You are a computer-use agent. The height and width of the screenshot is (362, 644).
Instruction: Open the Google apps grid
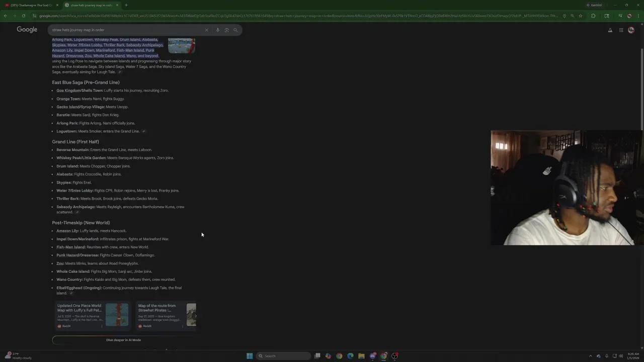(x=621, y=30)
